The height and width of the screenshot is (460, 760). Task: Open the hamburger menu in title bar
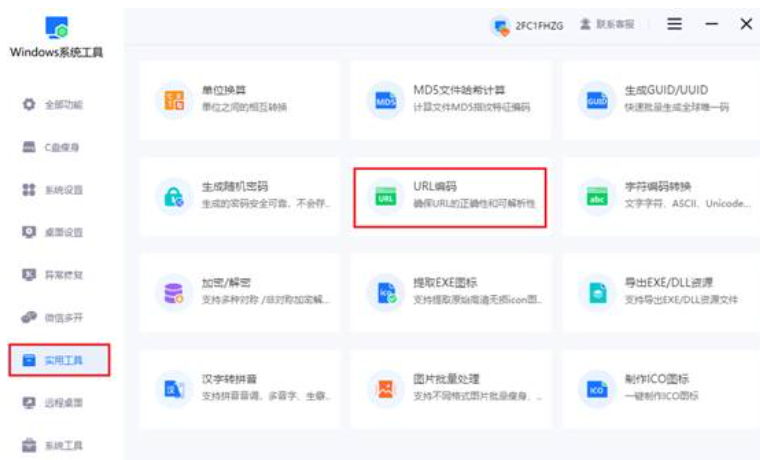675,25
